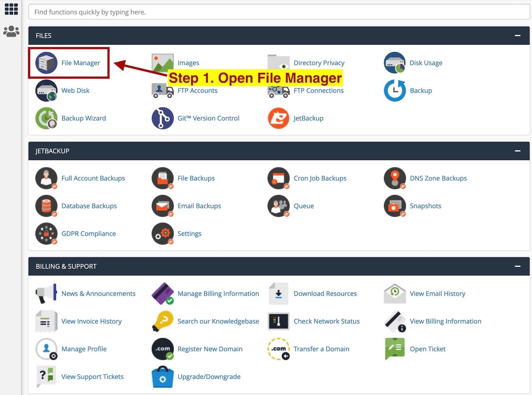The height and width of the screenshot is (395, 532).
Task: Open the Upgrade/Downgrade shopping bag icon
Action: point(162,377)
